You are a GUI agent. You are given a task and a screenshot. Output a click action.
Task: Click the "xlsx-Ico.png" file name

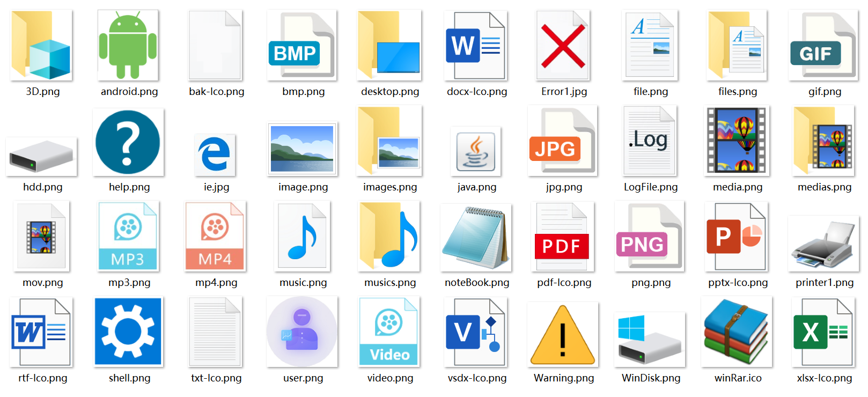pyautogui.click(x=825, y=378)
